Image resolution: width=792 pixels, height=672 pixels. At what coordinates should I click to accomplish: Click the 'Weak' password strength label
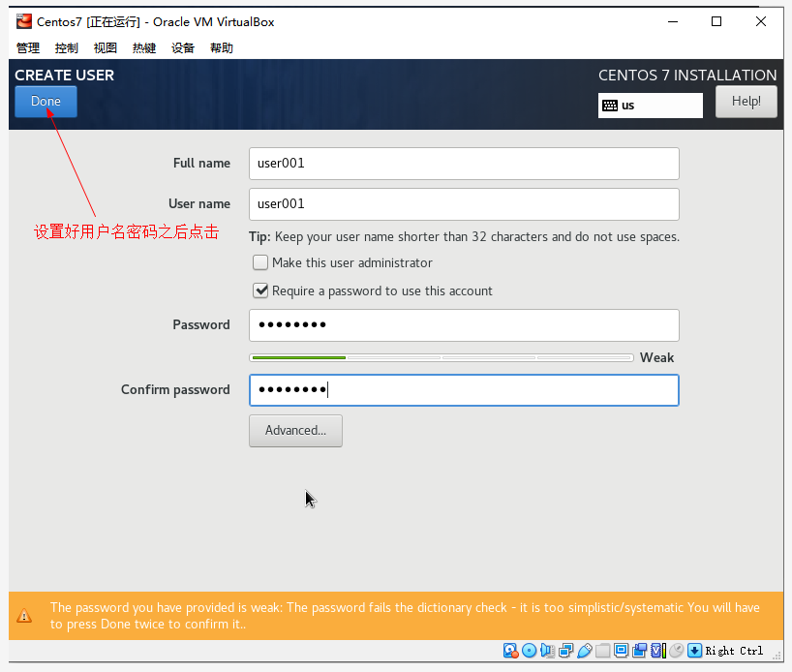(x=656, y=357)
